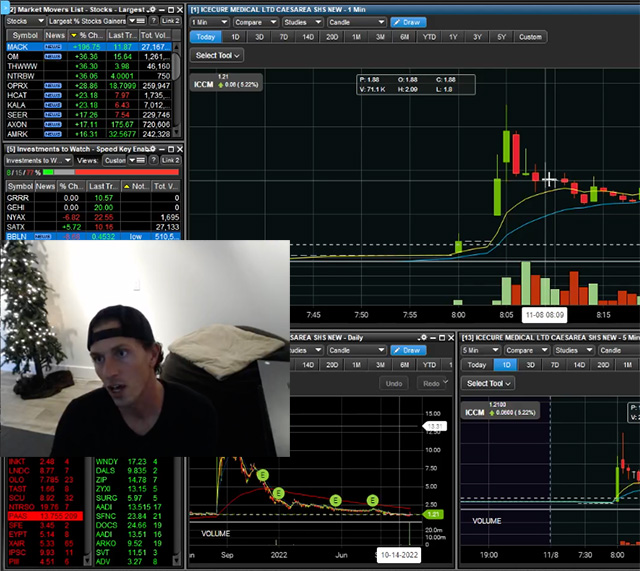Open Studies dropdown in the 1 Min chart

tap(302, 22)
